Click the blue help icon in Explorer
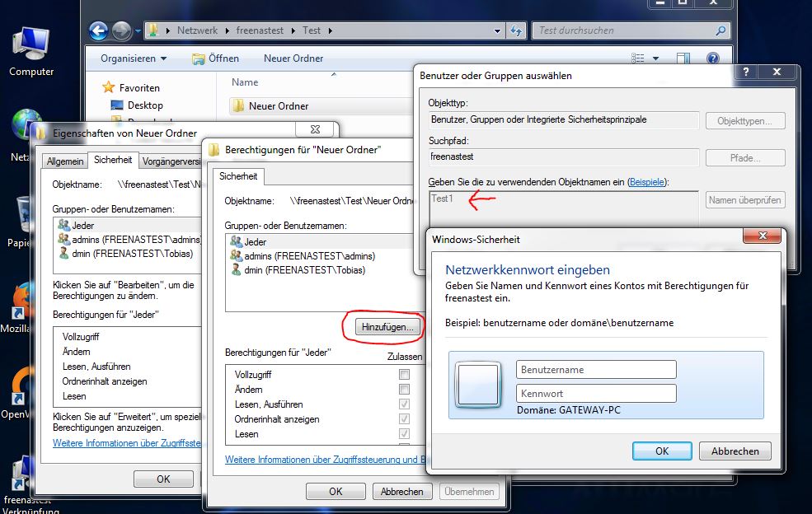 pos(713,58)
